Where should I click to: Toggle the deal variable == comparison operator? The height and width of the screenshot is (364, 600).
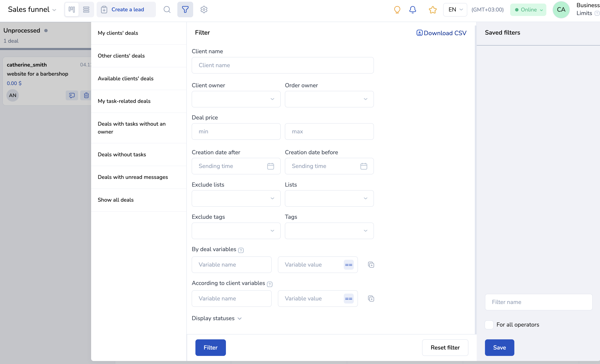[x=348, y=264]
